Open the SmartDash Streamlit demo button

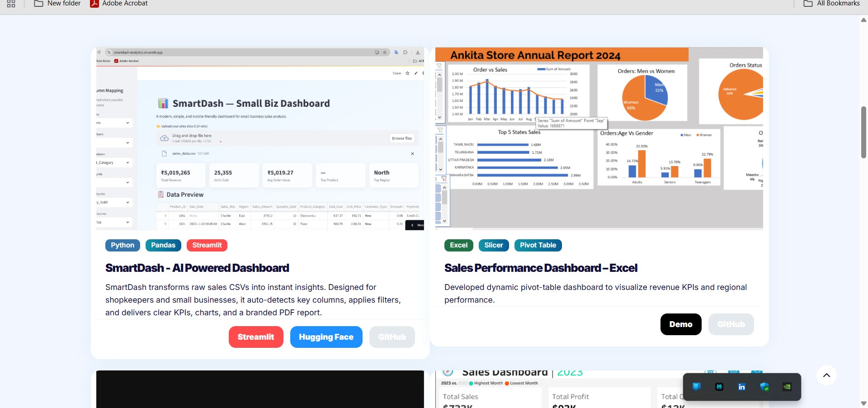pyautogui.click(x=256, y=337)
